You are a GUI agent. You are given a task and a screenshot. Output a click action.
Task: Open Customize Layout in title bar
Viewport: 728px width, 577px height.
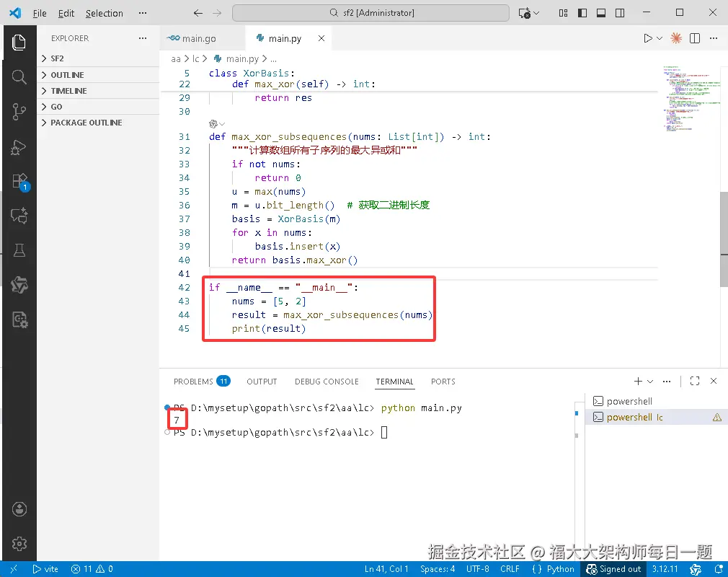point(563,13)
